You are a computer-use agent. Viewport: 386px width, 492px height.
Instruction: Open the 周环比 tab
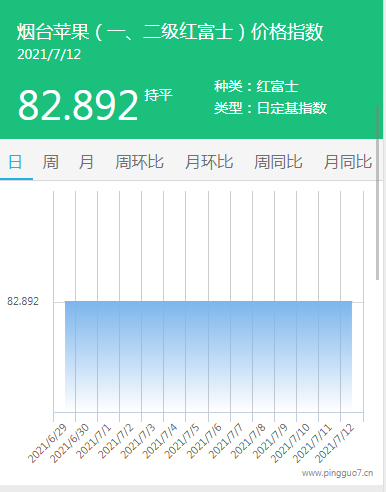tap(139, 162)
